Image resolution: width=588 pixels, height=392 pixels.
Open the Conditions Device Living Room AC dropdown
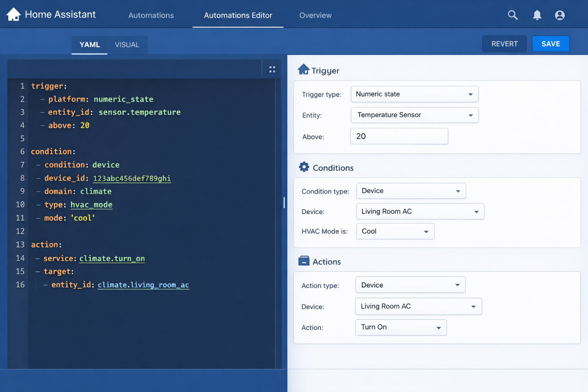pyautogui.click(x=420, y=211)
